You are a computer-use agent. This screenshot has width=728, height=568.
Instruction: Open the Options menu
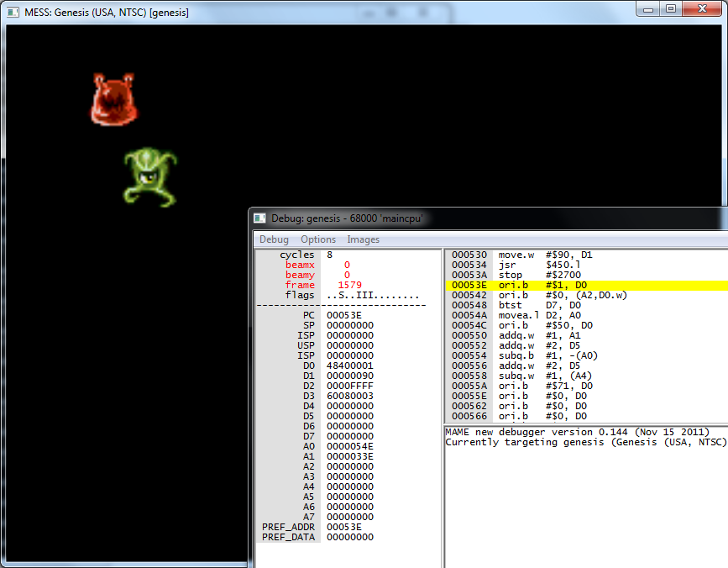(x=318, y=239)
